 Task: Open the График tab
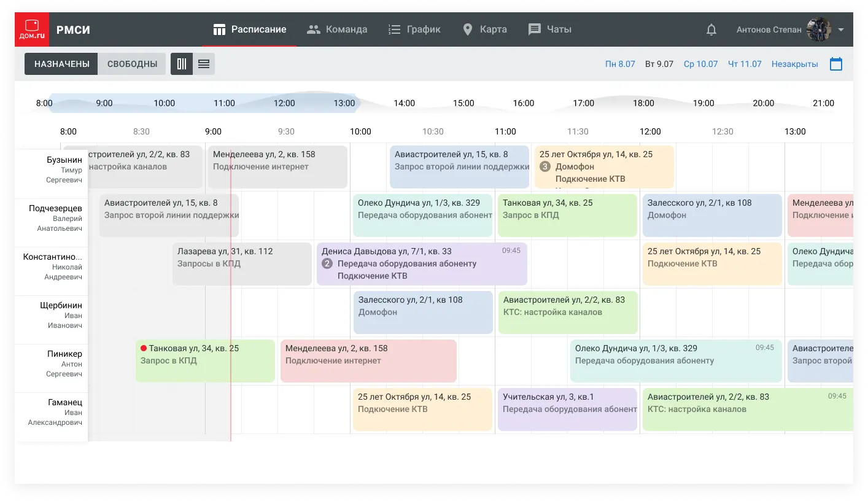point(414,29)
